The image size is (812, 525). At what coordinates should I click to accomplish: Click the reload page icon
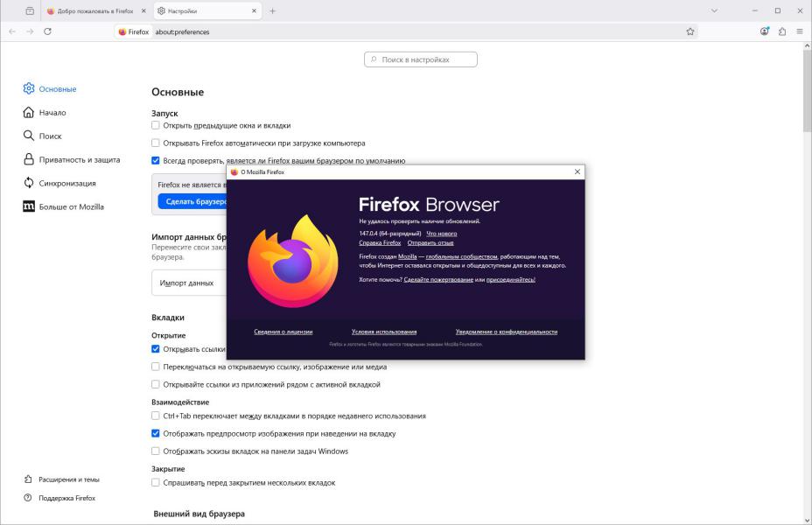tap(47, 31)
